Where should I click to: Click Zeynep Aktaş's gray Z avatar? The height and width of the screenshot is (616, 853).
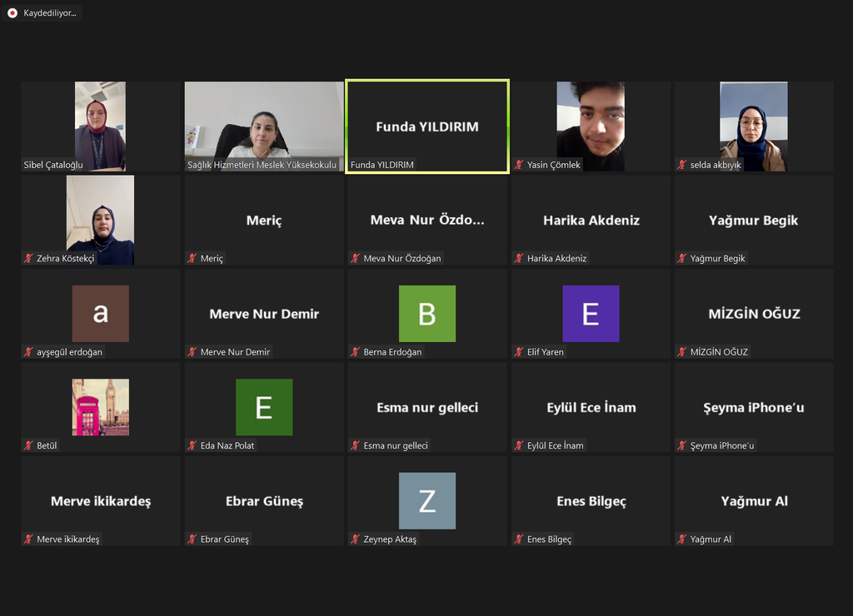pyautogui.click(x=426, y=501)
